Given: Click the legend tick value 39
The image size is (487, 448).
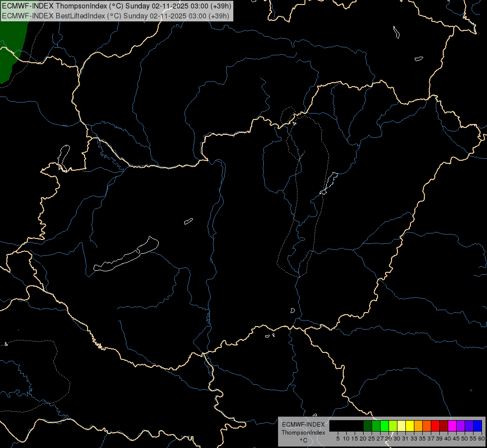Looking at the screenshot, I should 439,439.
